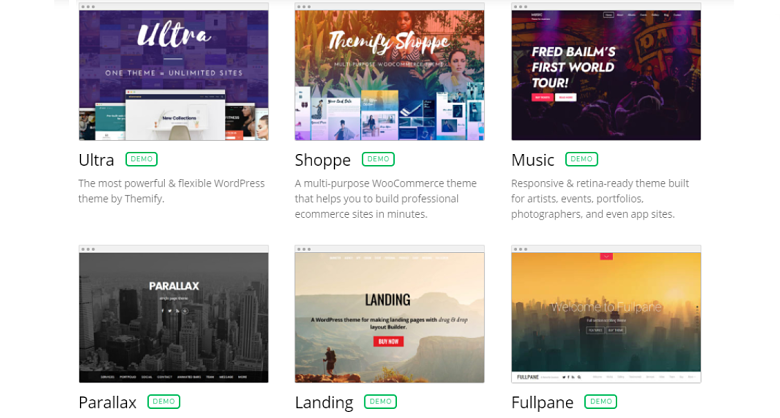Image resolution: width=780 pixels, height=418 pixels.
Task: Open the Themify Shoppe theme preview thumbnail
Action: coord(390,72)
